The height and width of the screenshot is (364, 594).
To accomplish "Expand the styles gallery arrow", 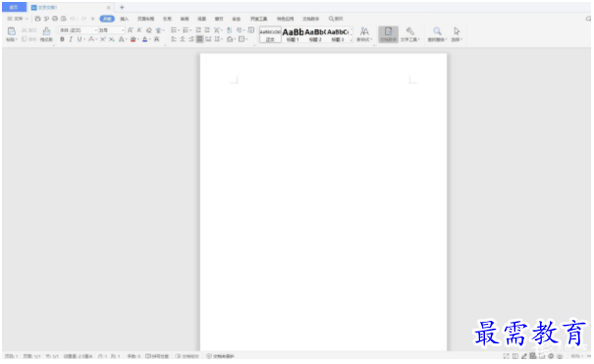I will 351,39.
